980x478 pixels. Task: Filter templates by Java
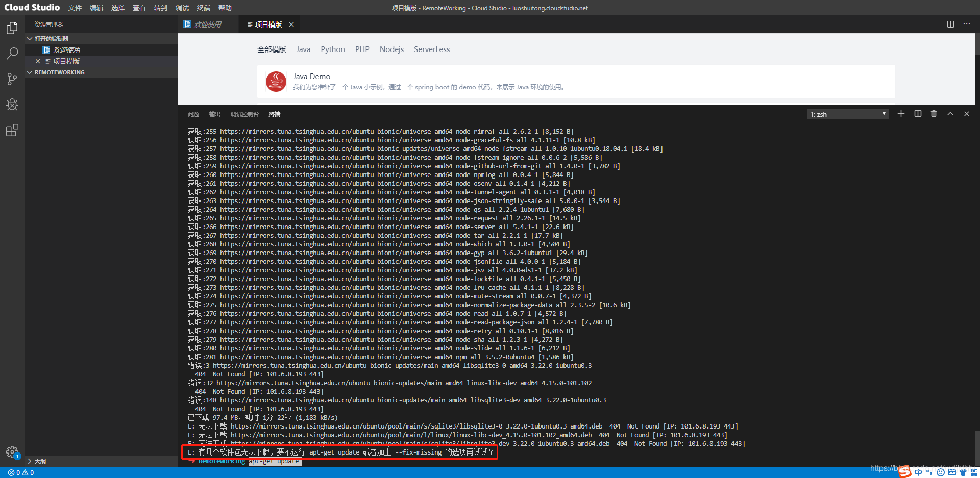303,49
